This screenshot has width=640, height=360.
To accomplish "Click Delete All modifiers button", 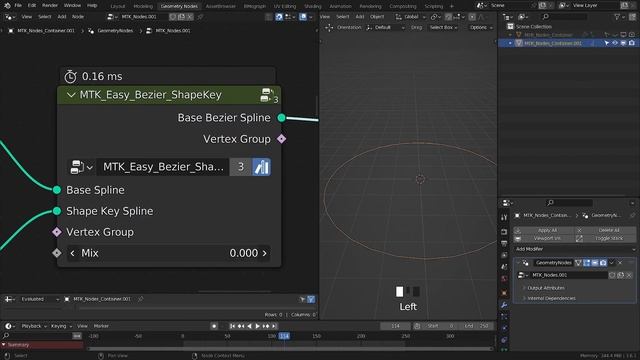I will [x=606, y=230].
